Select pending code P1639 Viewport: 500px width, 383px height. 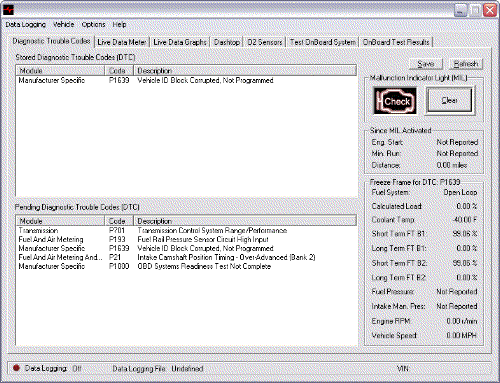119,248
